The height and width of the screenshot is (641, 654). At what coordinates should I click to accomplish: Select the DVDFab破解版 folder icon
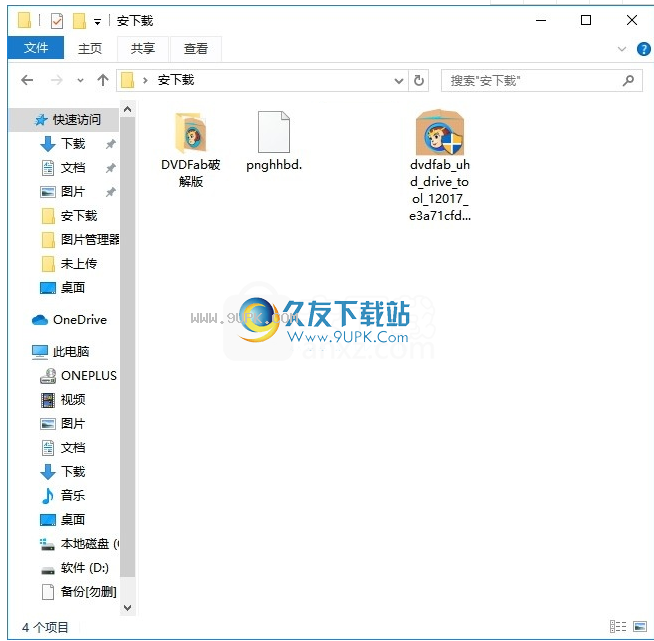point(191,133)
